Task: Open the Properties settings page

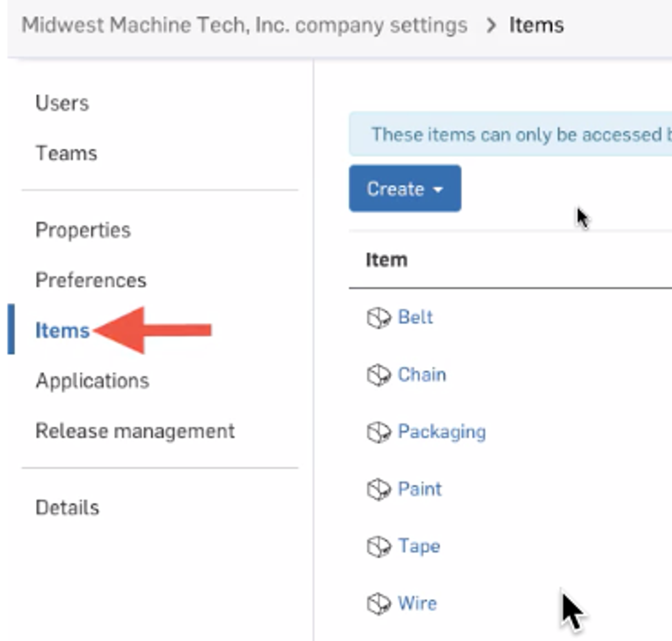Action: [x=82, y=229]
